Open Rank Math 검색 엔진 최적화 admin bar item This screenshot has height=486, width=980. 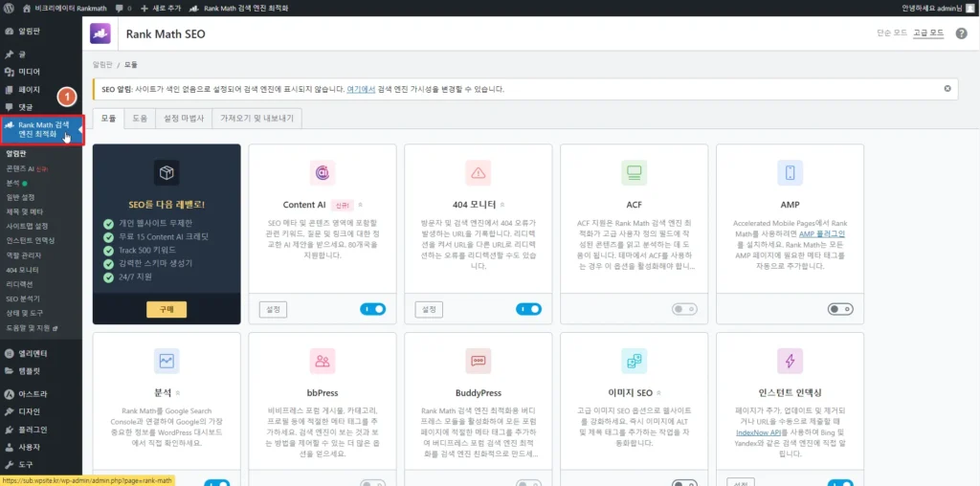pos(240,8)
